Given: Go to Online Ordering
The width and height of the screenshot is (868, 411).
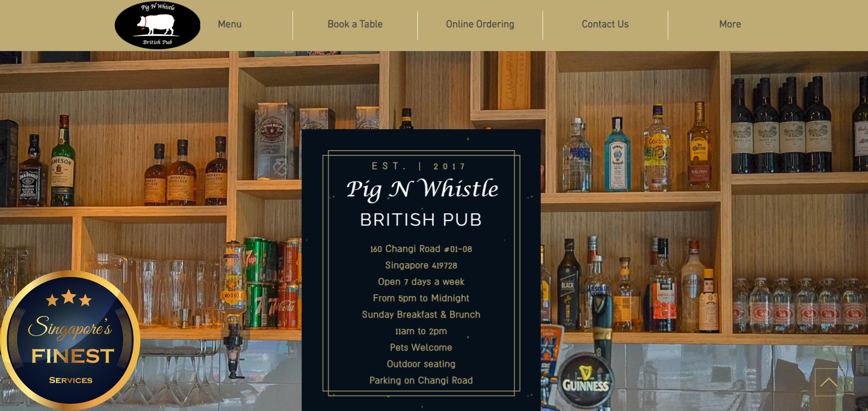Looking at the screenshot, I should pos(480,24).
